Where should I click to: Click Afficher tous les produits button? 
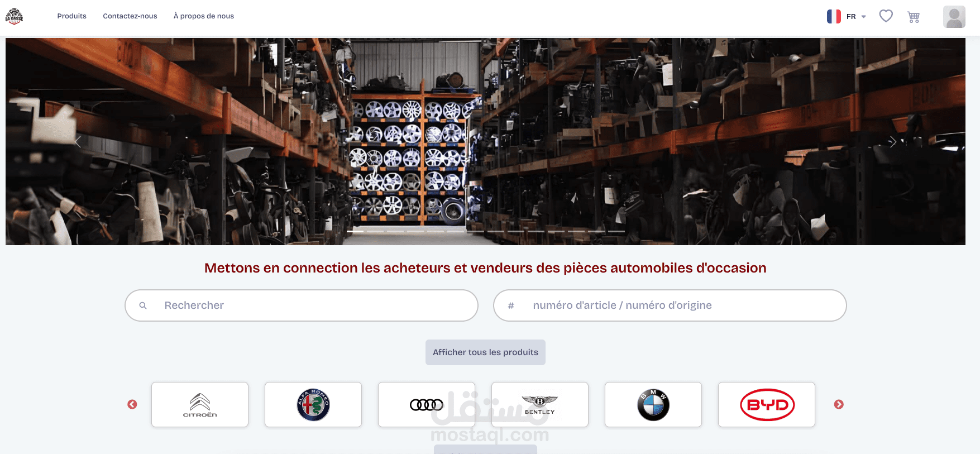485,352
